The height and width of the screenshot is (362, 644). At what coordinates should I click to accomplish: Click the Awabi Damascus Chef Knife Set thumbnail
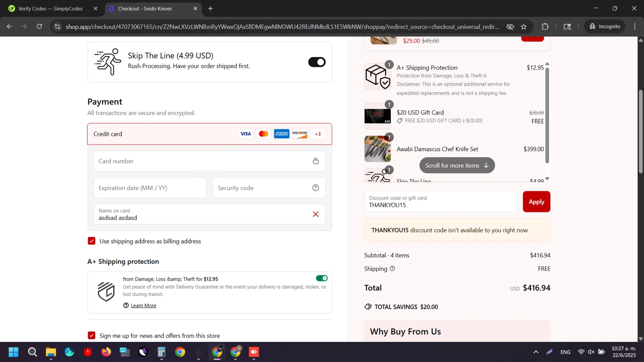pyautogui.click(x=377, y=149)
